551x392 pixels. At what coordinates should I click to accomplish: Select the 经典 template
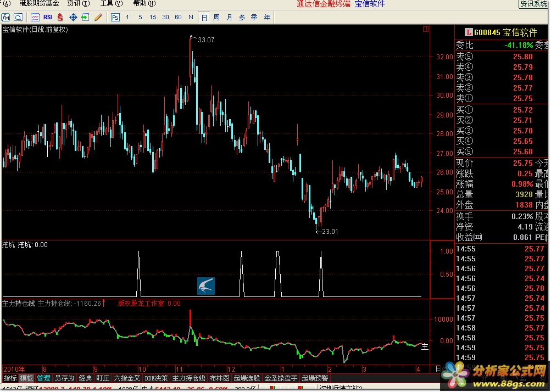click(x=85, y=378)
